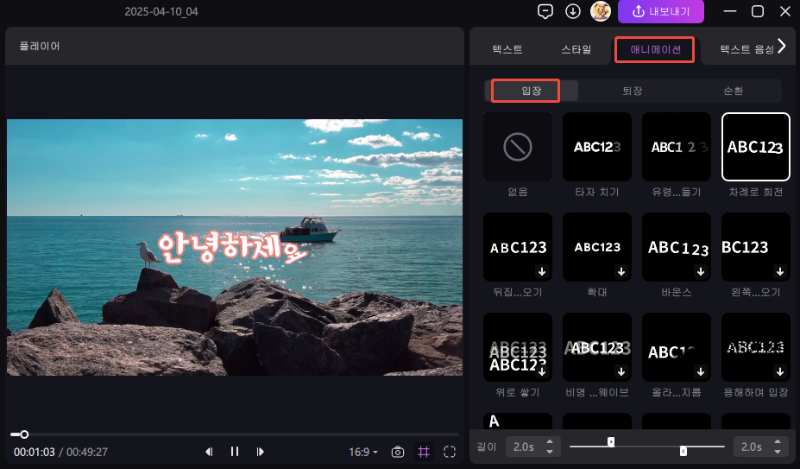Viewport: 800px width, 469px height.
Task: Switch to the 스타일 tab
Action: pos(576,50)
